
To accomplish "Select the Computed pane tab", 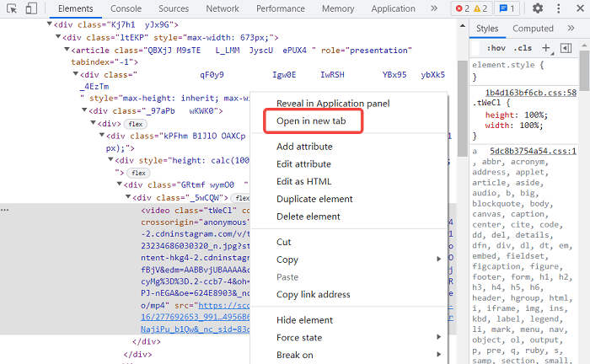I will pos(533,29).
